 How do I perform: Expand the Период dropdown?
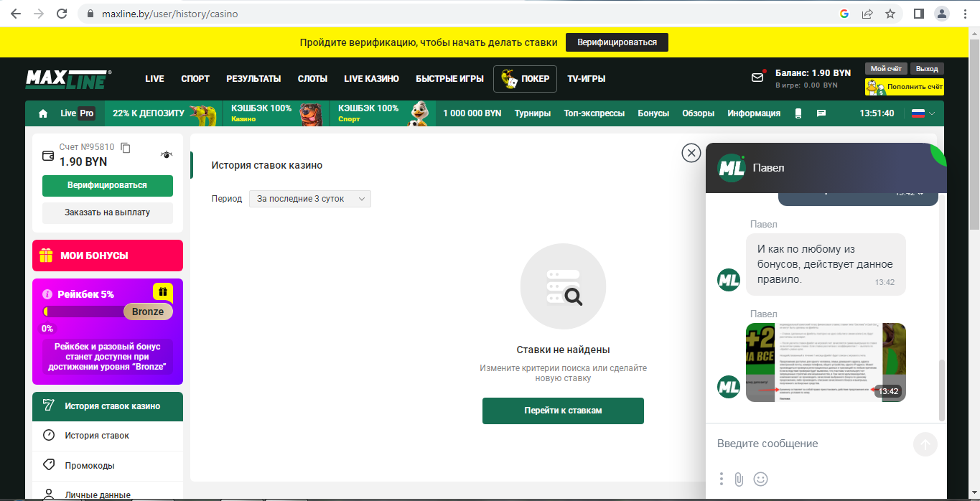(x=310, y=199)
